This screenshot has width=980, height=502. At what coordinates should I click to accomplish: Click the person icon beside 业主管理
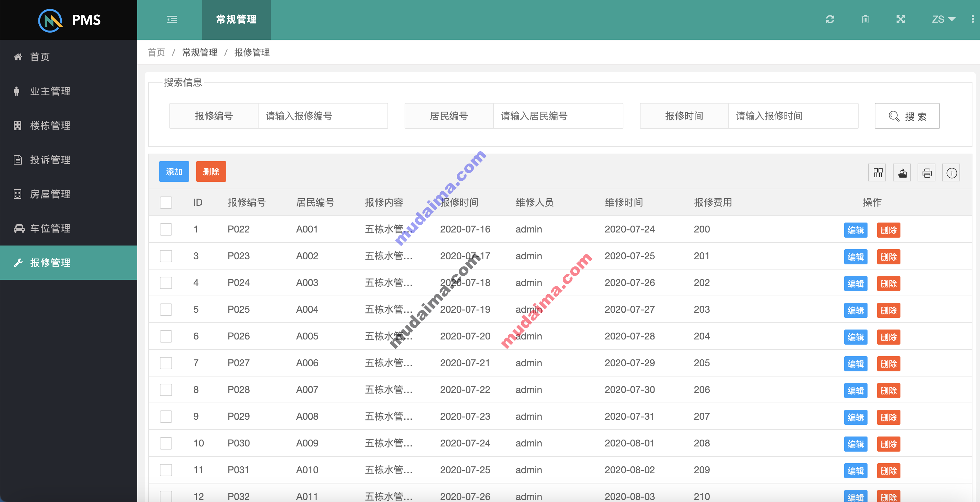click(16, 91)
